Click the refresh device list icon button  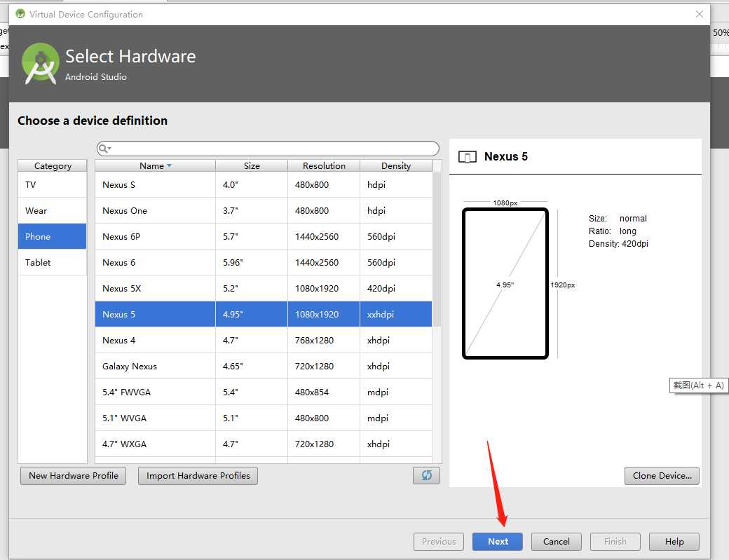tap(426, 475)
